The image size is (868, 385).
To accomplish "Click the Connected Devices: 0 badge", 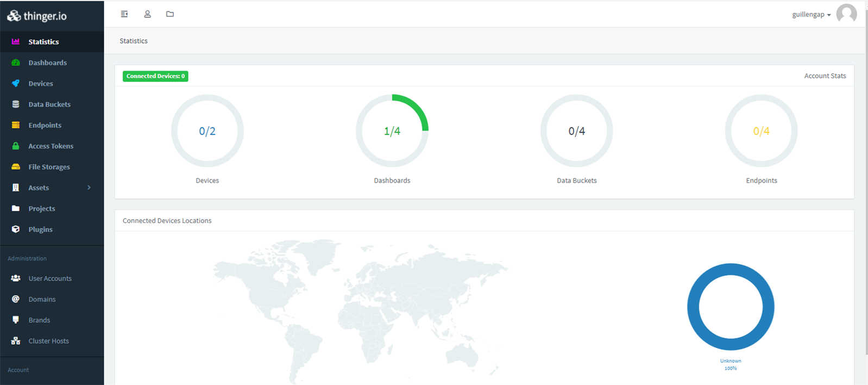I will tap(155, 76).
